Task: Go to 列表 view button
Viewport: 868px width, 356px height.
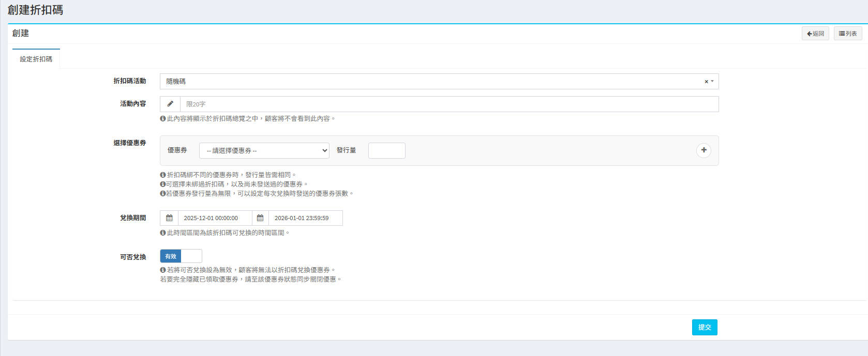Action: tap(847, 34)
